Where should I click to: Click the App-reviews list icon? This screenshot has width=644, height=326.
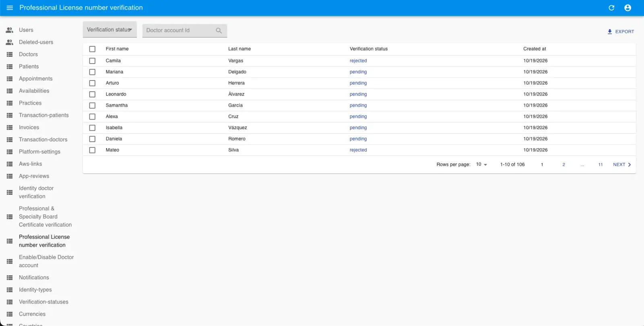(10, 176)
